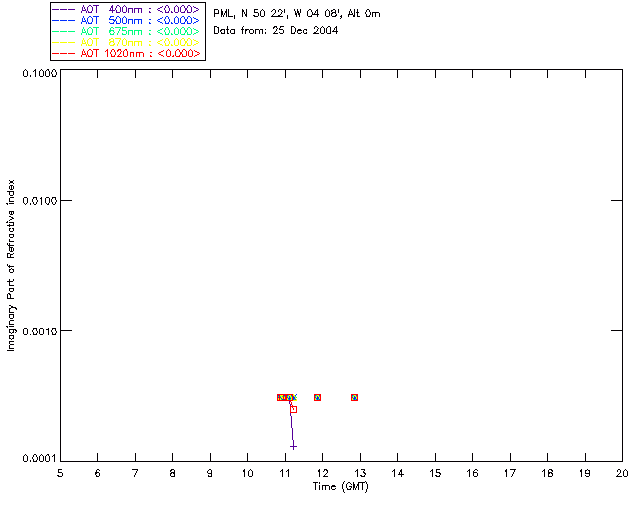This screenshot has height=512, width=640.
Task: Click the x-axis tick label 20
Action: tap(622, 473)
